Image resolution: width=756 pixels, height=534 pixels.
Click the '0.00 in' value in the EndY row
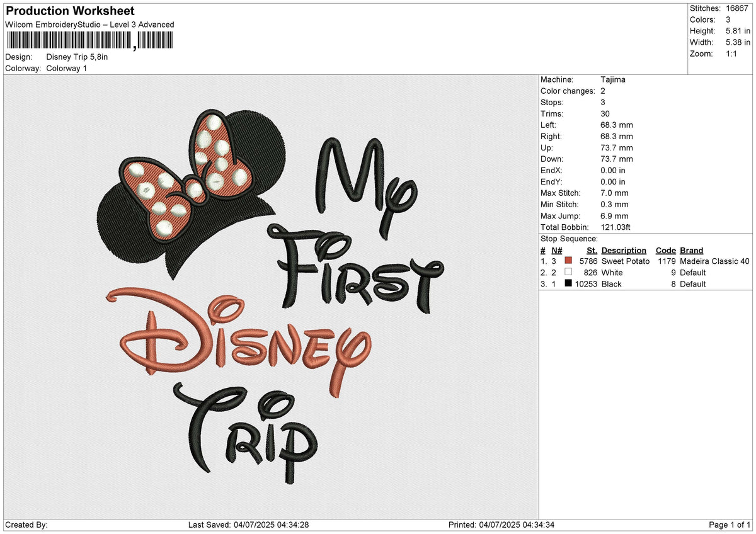(x=613, y=182)
